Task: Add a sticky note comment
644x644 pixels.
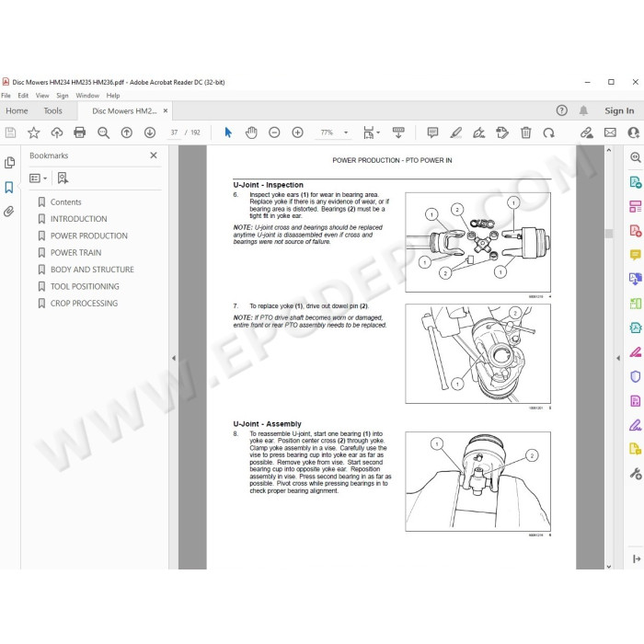Action: point(432,132)
